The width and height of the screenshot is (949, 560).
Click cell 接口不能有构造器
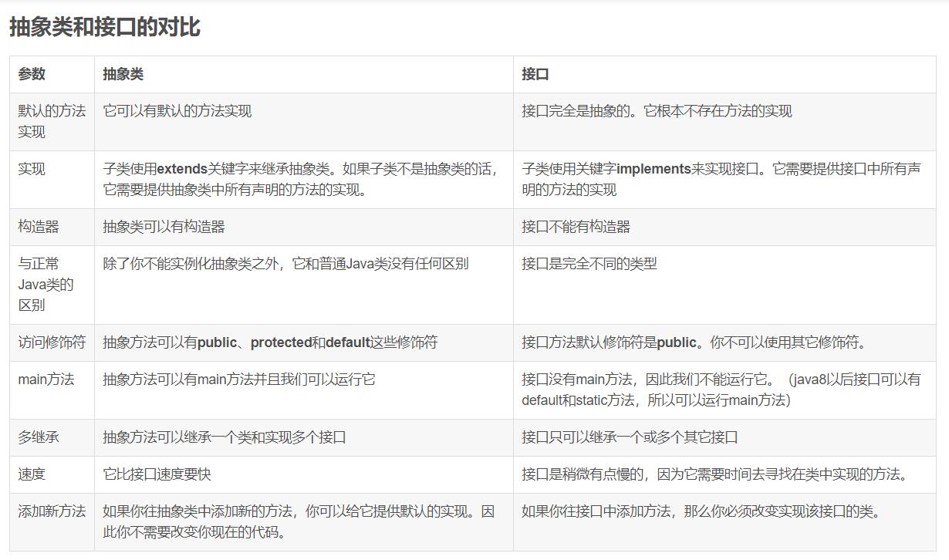tap(724, 227)
